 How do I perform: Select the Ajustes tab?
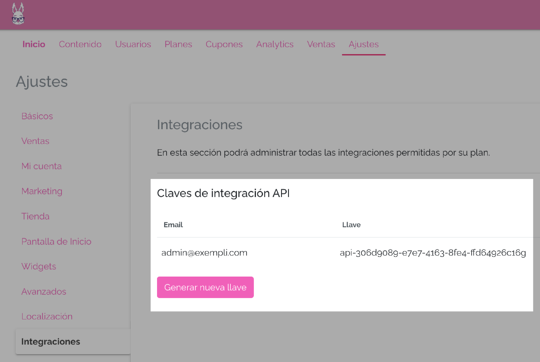tap(363, 44)
